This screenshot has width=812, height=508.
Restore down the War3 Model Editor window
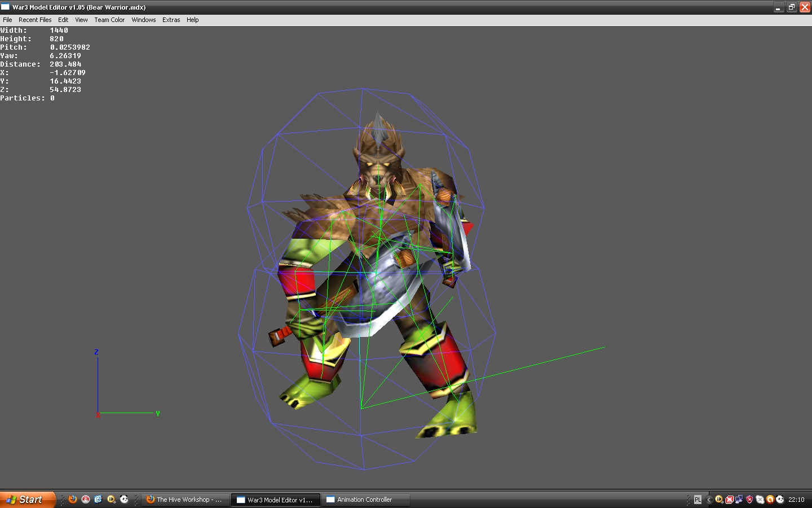pos(792,7)
